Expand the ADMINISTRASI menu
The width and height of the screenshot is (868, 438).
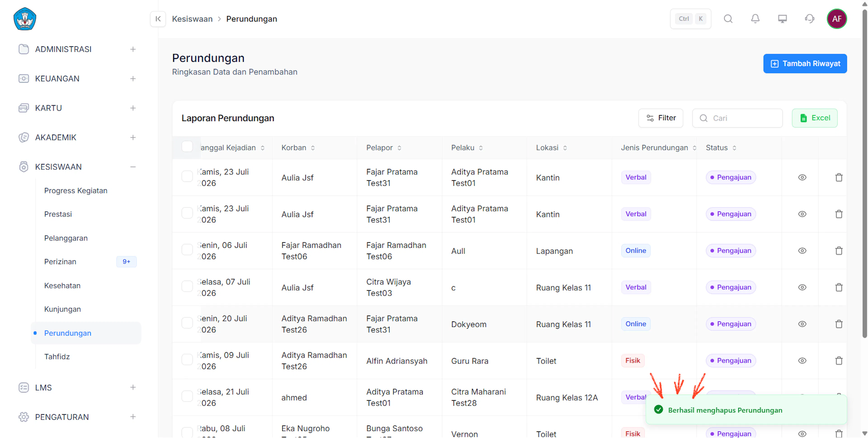133,49
